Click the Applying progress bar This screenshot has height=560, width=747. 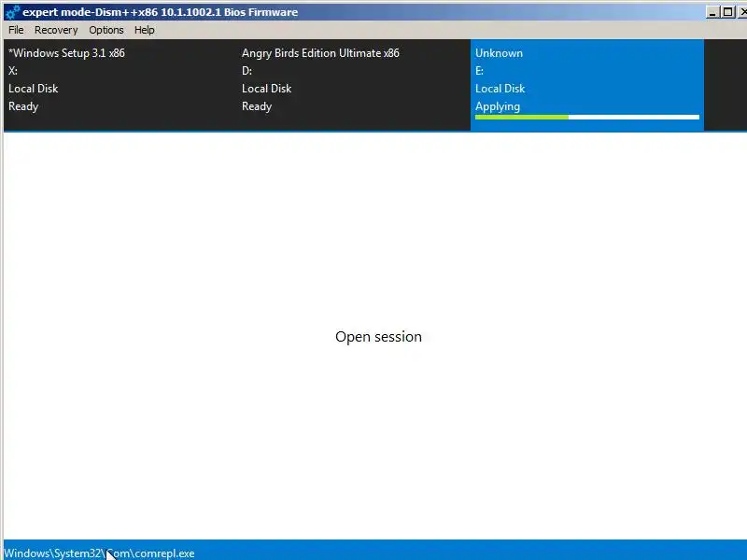point(587,118)
